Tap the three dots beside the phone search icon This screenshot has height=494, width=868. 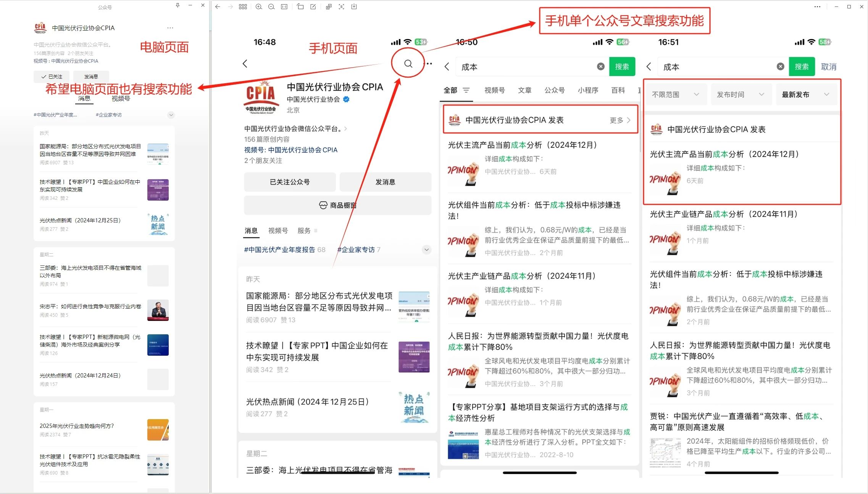tap(429, 63)
